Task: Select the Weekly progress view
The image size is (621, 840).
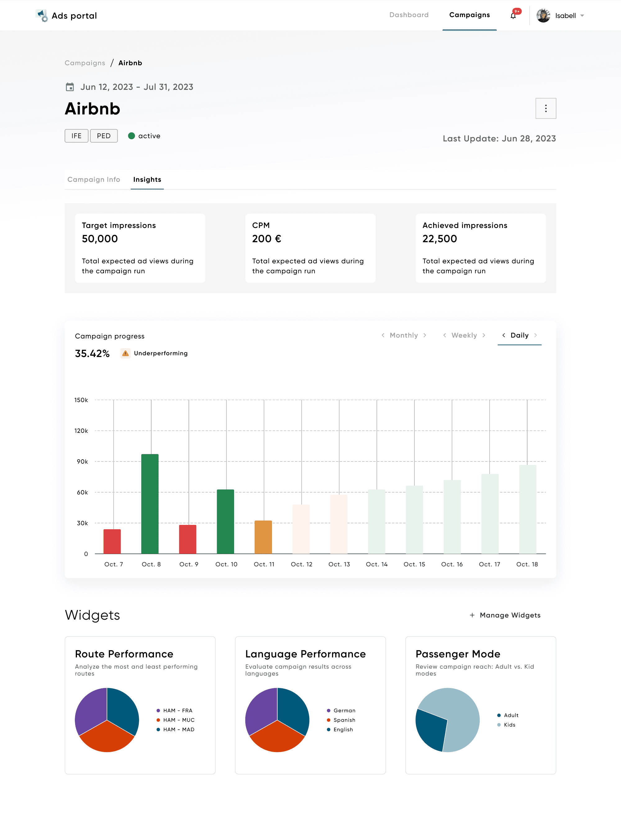Action: [x=464, y=335]
